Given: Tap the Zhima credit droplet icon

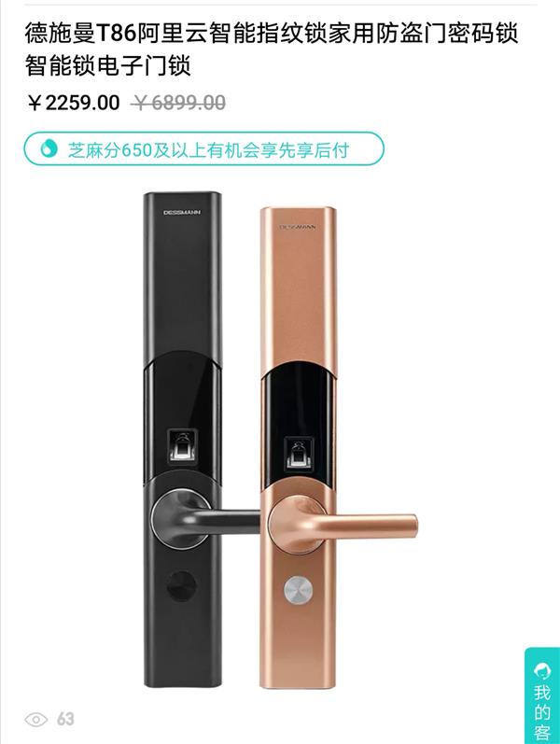Looking at the screenshot, I should [49, 148].
